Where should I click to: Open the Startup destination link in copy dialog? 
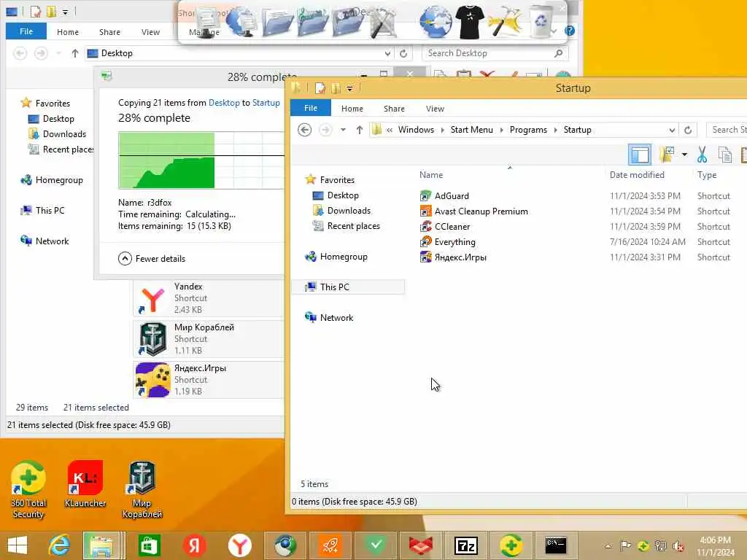coord(266,103)
